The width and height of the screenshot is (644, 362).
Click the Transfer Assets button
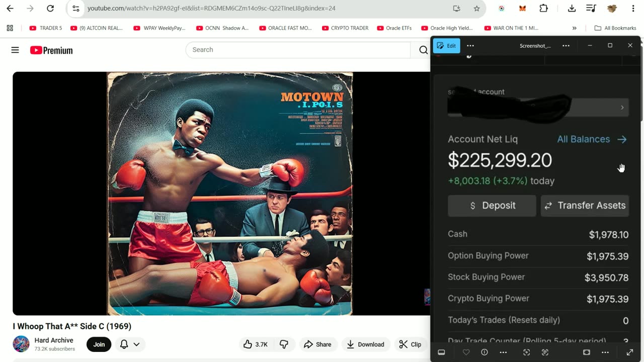pyautogui.click(x=585, y=206)
